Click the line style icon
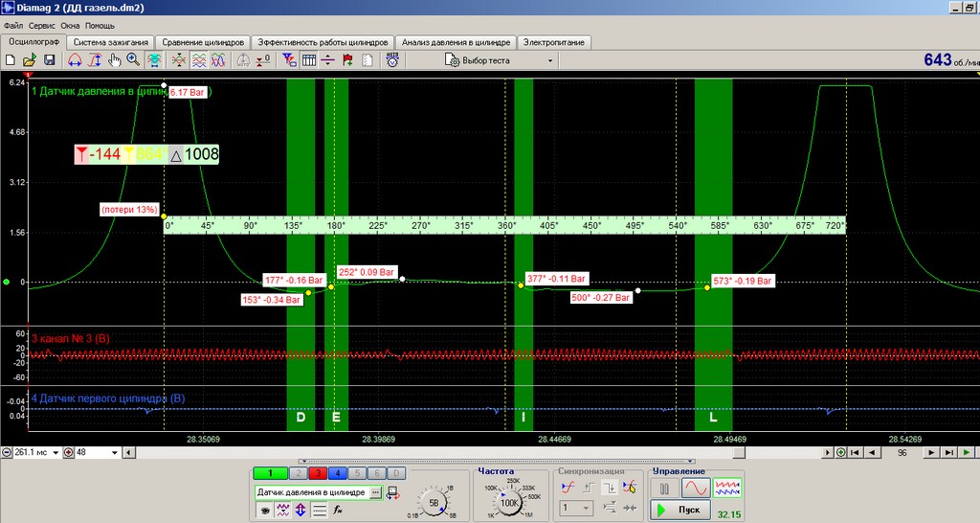Screen dimensions: 980x523 [320, 510]
